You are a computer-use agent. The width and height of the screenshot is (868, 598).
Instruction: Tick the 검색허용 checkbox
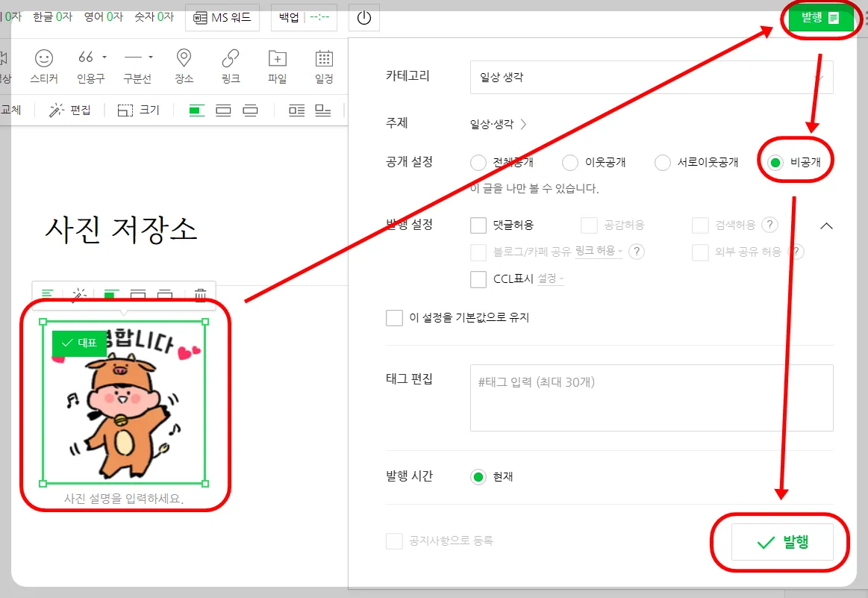click(700, 225)
